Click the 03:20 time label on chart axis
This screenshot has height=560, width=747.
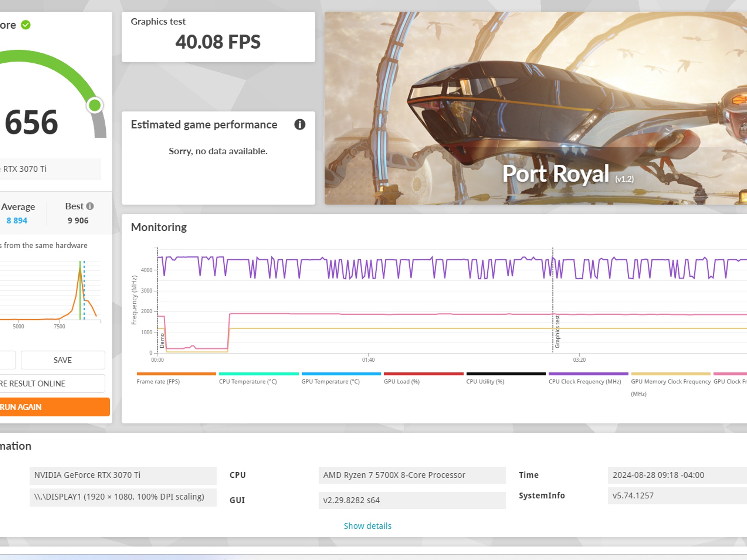pyautogui.click(x=579, y=360)
